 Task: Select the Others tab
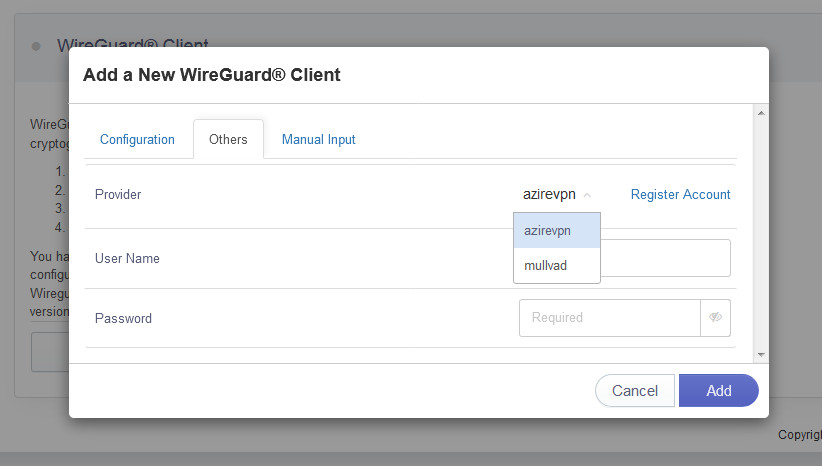pyautogui.click(x=228, y=139)
